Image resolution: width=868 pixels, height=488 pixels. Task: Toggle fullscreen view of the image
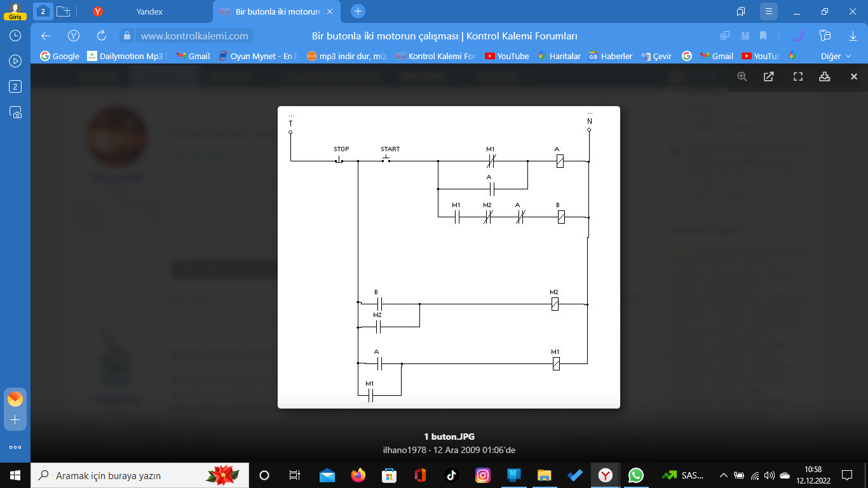coord(798,76)
